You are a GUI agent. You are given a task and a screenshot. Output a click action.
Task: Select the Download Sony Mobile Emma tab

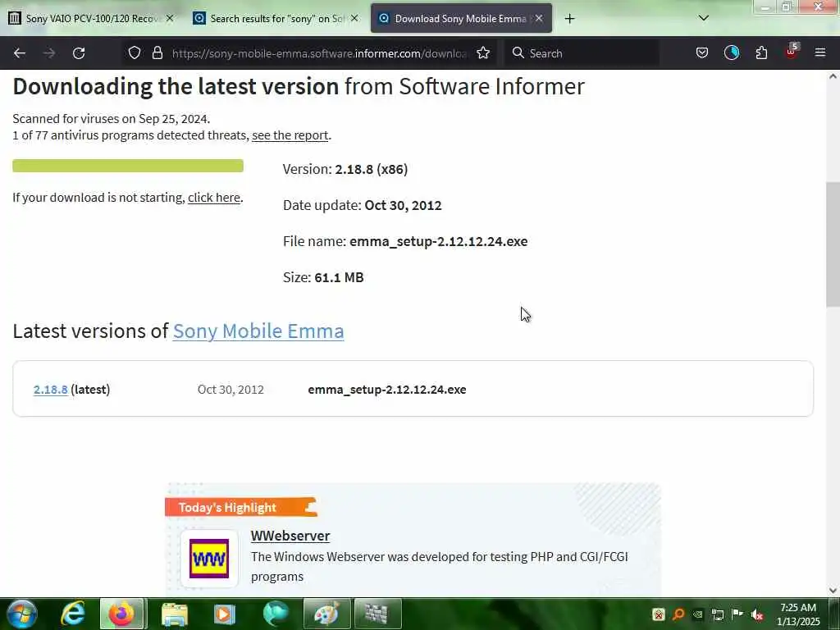pyautogui.click(x=461, y=18)
